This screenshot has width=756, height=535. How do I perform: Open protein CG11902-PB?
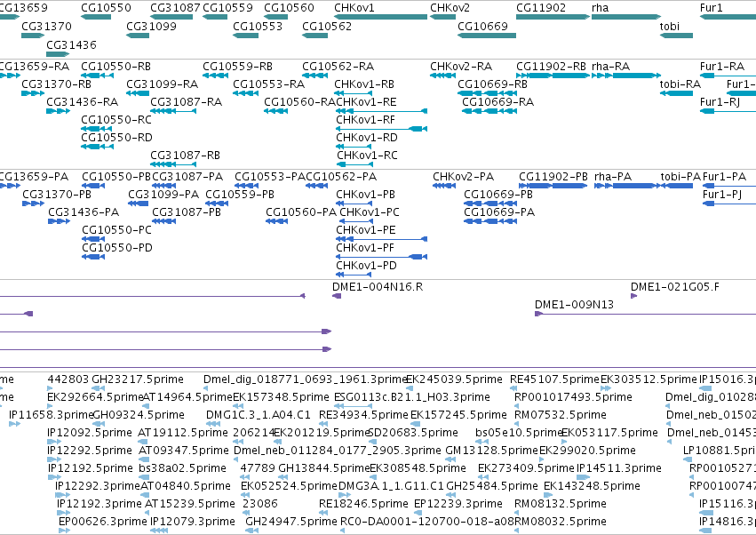click(x=553, y=177)
